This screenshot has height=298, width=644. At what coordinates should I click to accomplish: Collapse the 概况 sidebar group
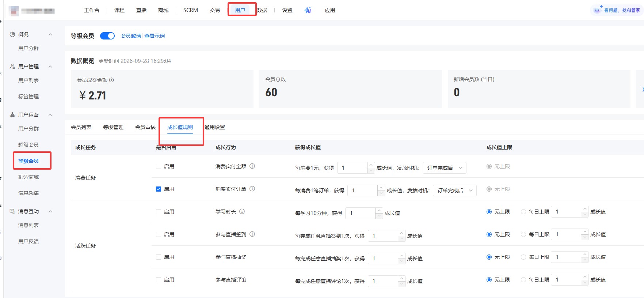50,34
